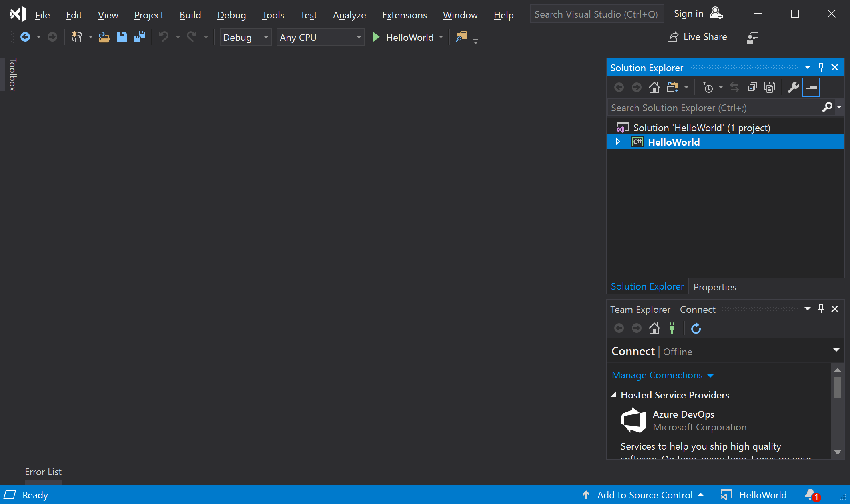Click the Search Solution Explorer input field
Screen dimensions: 850x504
click(x=716, y=107)
